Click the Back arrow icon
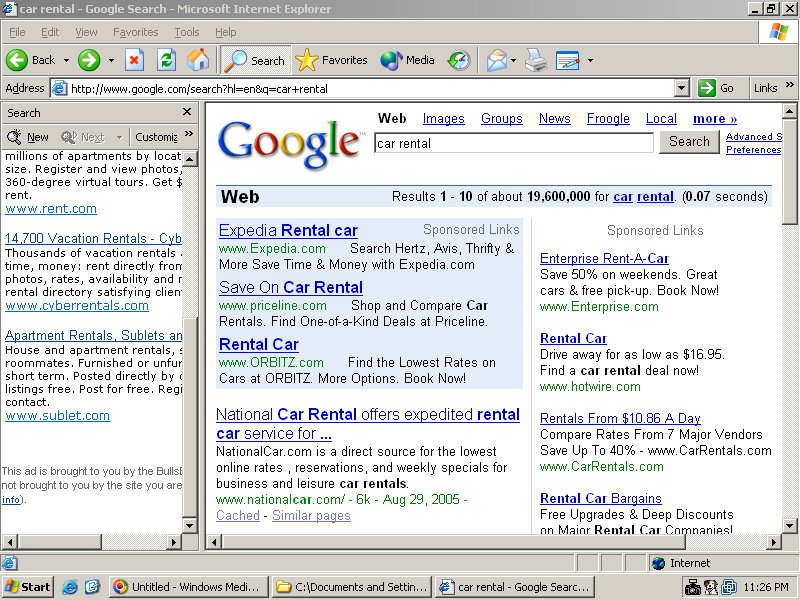Screen dimensions: 800x600 click(17, 60)
